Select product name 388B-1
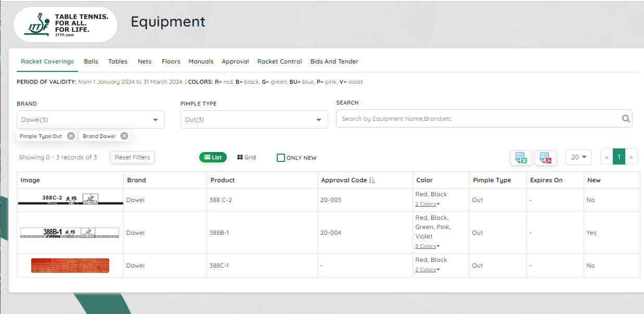The height and width of the screenshot is (314, 644). [219, 233]
